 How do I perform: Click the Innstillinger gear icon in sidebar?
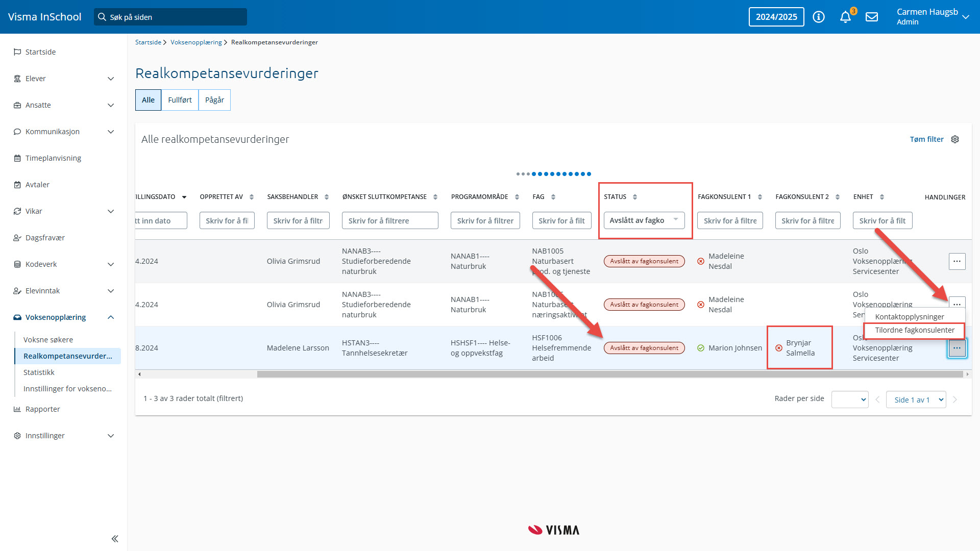click(17, 436)
